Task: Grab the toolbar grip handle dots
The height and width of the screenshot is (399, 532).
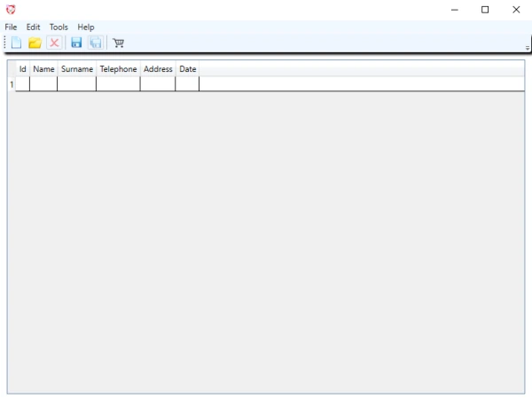Action: pyautogui.click(x=5, y=43)
